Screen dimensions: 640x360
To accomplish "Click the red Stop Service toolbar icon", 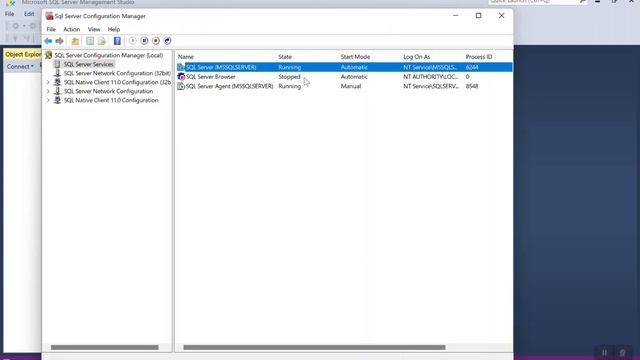I will pos(156,41).
